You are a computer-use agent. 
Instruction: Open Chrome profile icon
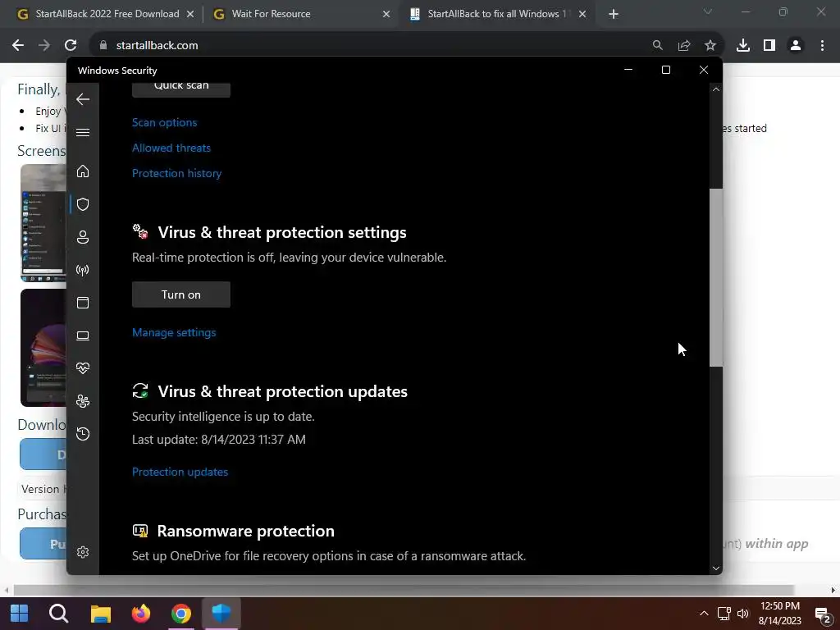pos(796,46)
